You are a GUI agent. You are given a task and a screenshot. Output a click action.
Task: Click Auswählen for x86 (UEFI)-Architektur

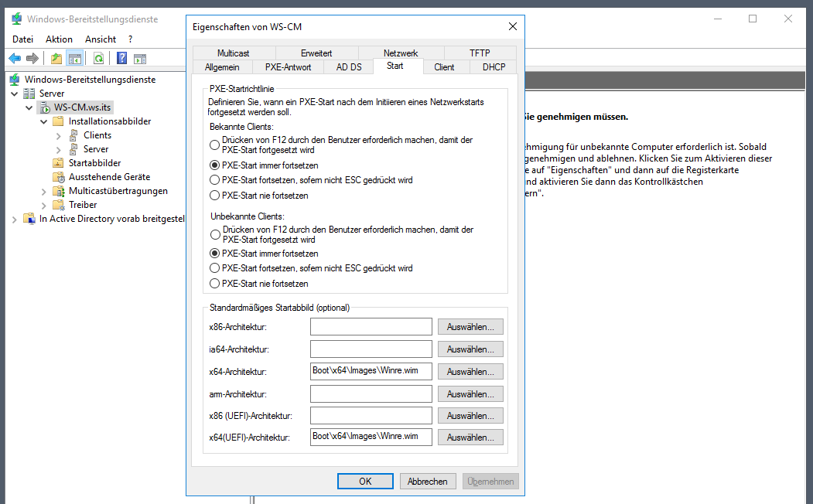(x=470, y=415)
